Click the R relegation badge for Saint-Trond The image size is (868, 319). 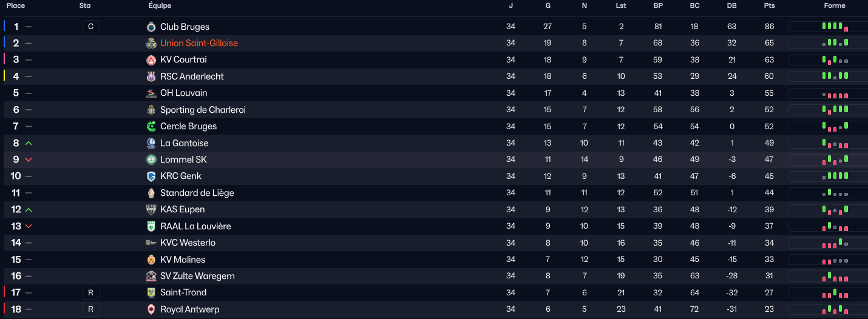90,293
